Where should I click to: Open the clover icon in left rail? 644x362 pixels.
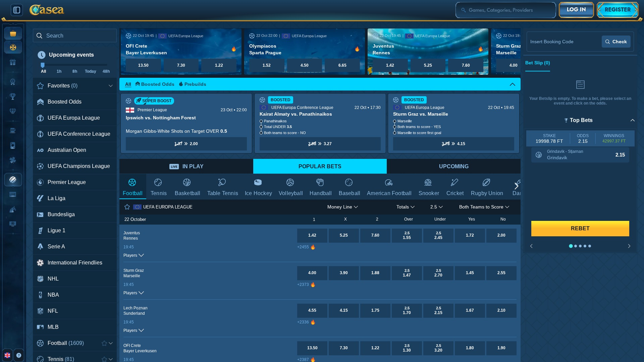point(13,160)
